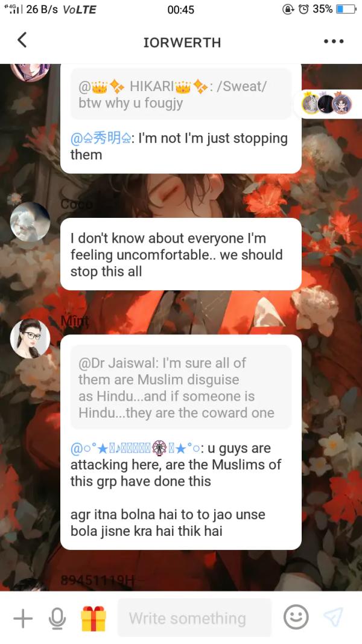Tap the 'feeling uncomfortable' message bubble
362x644 pixels.
pos(181,254)
